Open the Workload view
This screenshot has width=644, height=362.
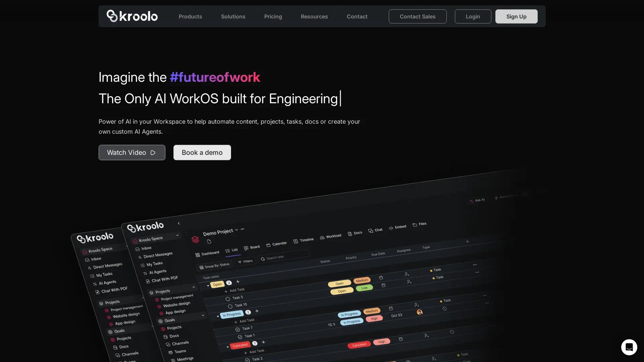pos(331,236)
